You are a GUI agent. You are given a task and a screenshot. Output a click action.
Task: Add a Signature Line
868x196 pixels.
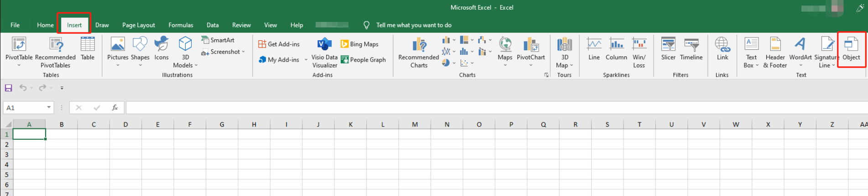(x=826, y=53)
